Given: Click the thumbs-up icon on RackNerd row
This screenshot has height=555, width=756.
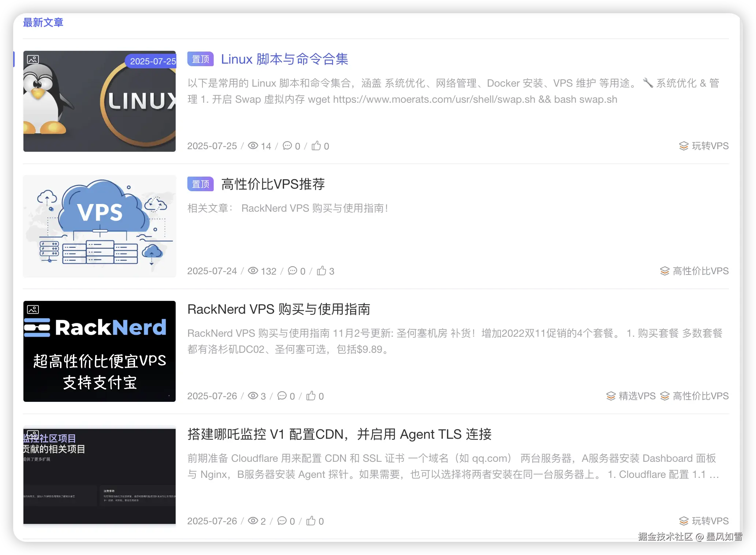Looking at the screenshot, I should point(311,396).
